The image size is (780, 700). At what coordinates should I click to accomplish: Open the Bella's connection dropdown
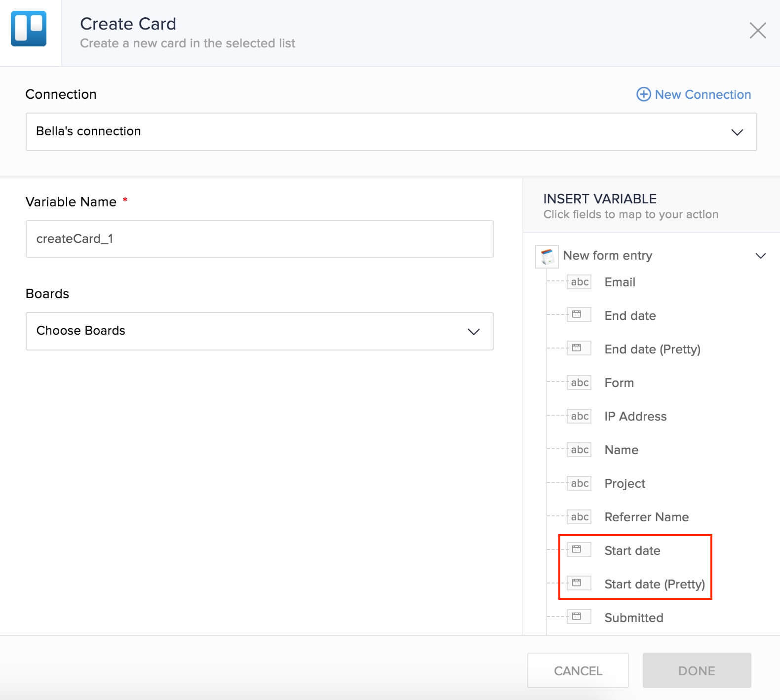click(x=391, y=132)
